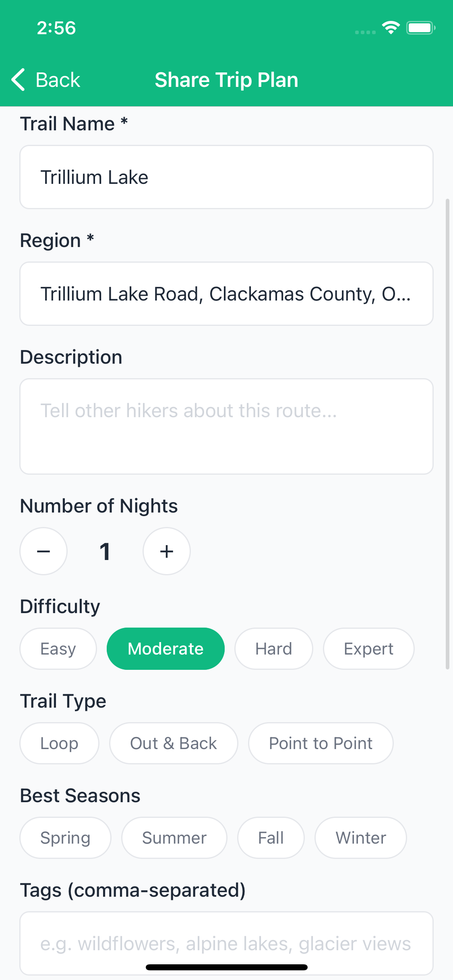Select the Hard difficulty

tap(273, 648)
